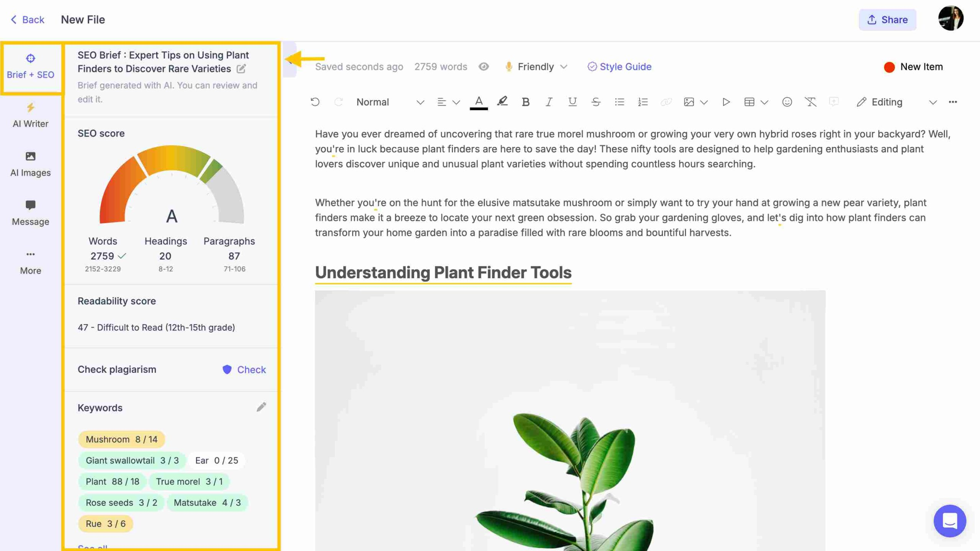
Task: Select the AI Writer tab
Action: point(30,114)
